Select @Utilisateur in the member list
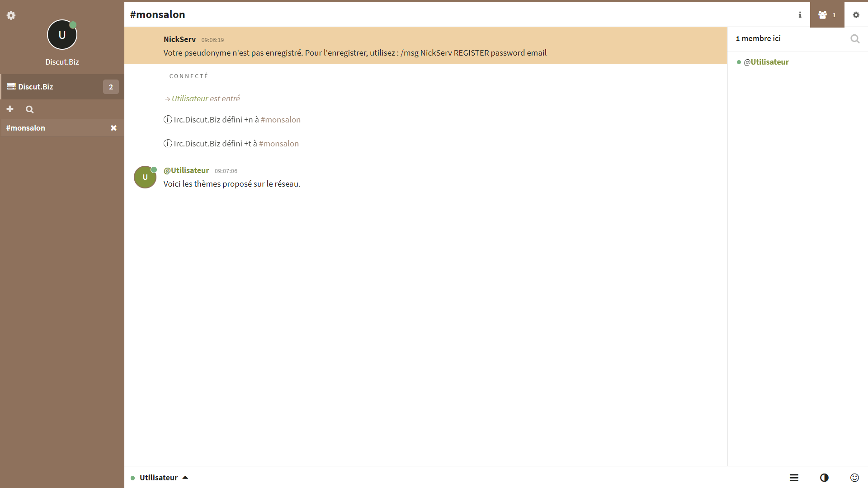 click(766, 62)
